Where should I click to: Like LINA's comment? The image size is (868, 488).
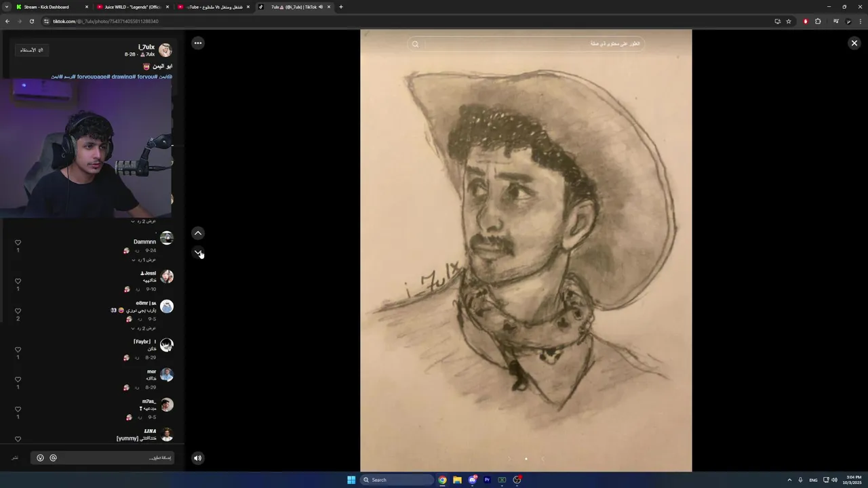pos(18,439)
